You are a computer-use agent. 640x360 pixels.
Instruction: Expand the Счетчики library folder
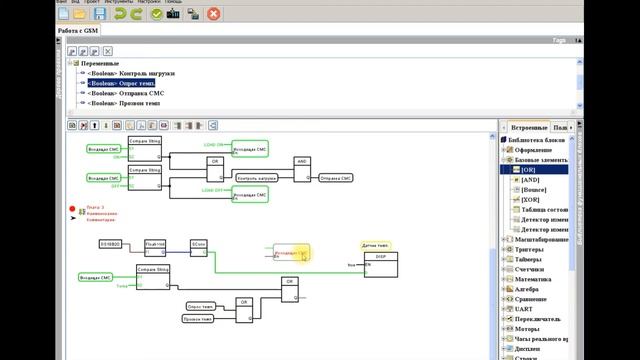(x=503, y=269)
